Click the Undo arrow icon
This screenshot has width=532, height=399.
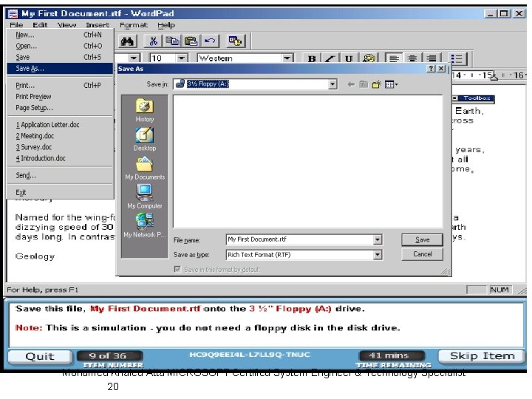pos(210,41)
